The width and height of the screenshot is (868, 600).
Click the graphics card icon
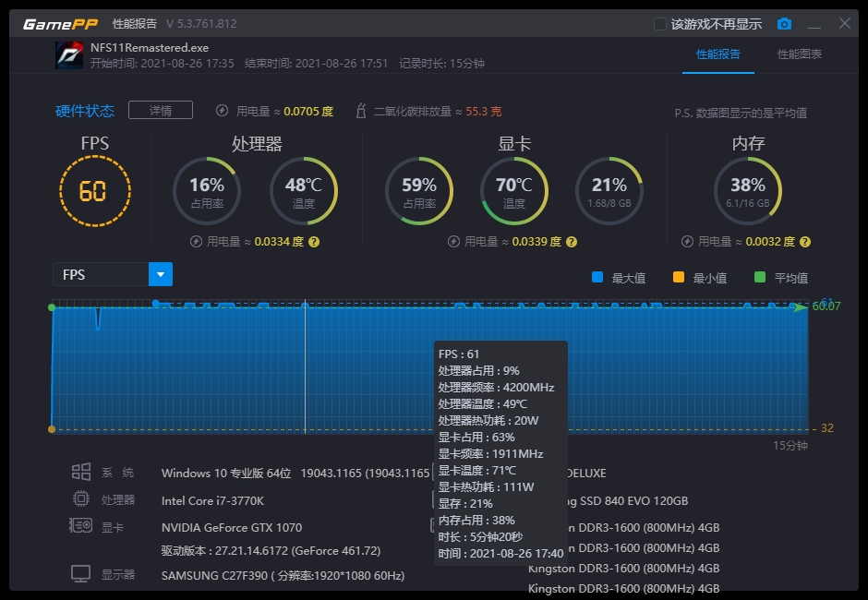pyautogui.click(x=81, y=525)
